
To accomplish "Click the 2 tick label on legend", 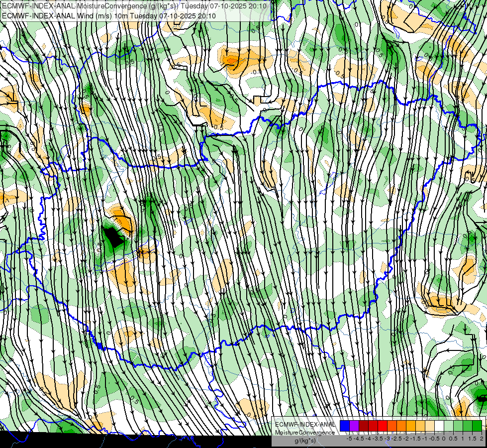I will click(482, 439).
